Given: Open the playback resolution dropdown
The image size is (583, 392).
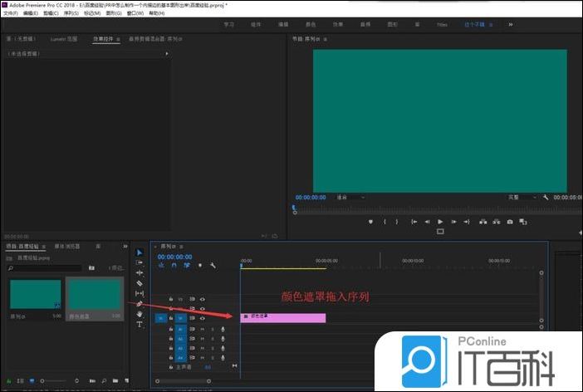Looking at the screenshot, I should point(523,198).
